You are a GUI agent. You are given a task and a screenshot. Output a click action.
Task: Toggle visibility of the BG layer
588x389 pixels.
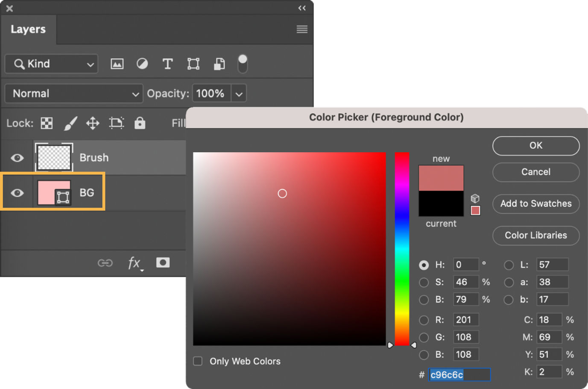[17, 193]
